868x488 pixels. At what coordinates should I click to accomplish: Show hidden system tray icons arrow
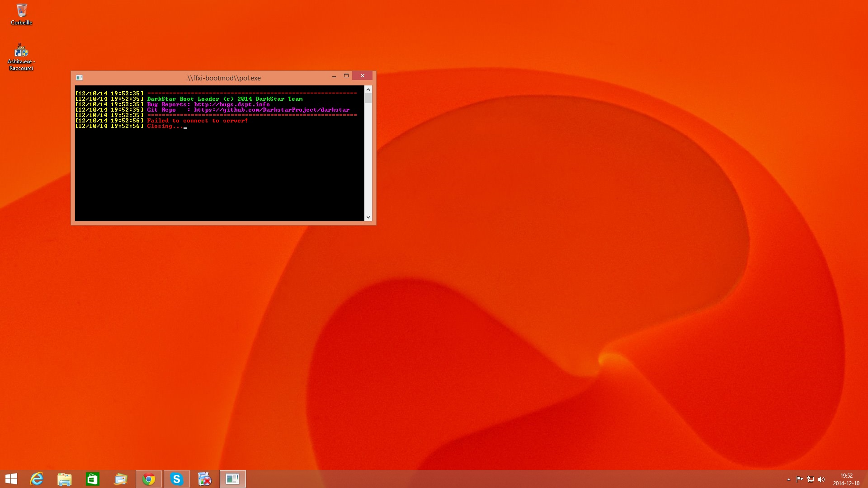click(788, 479)
